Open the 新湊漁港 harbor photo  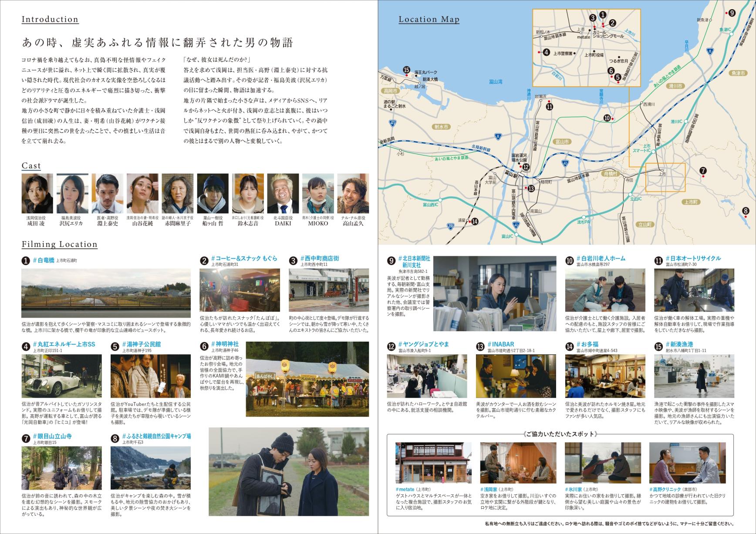[x=694, y=376]
